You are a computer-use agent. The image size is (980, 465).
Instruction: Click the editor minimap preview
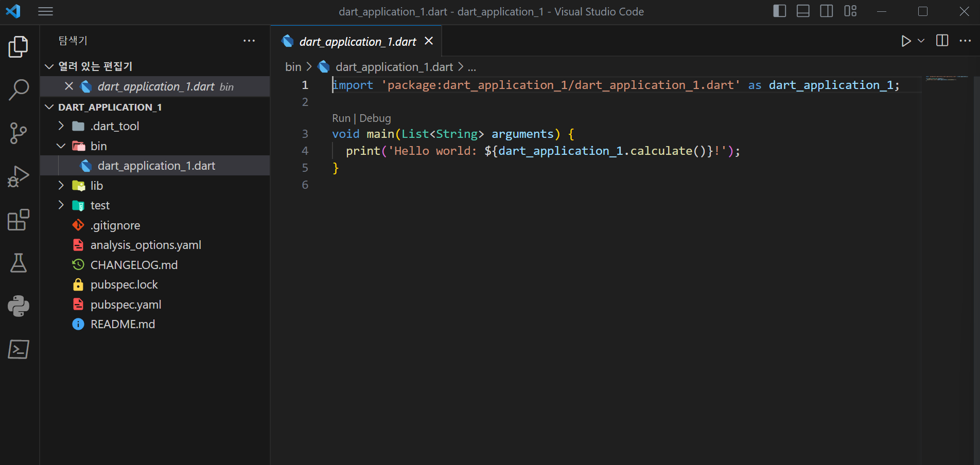coord(947,78)
